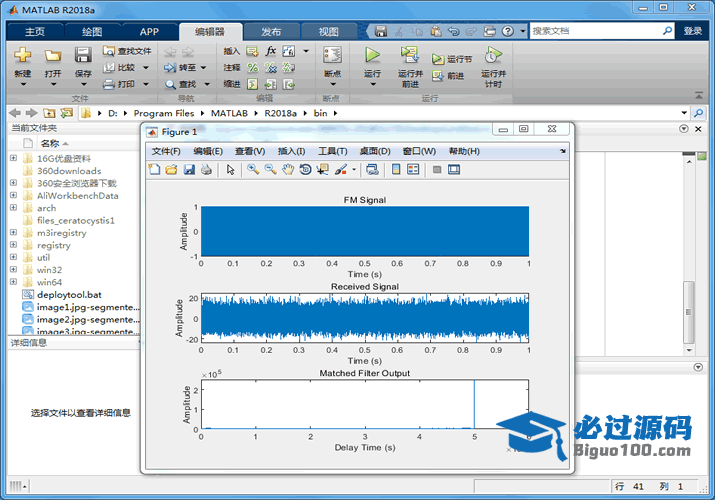This screenshot has height=500, width=715.
Task: Click 运行并前进 button
Action: pyautogui.click(x=410, y=67)
